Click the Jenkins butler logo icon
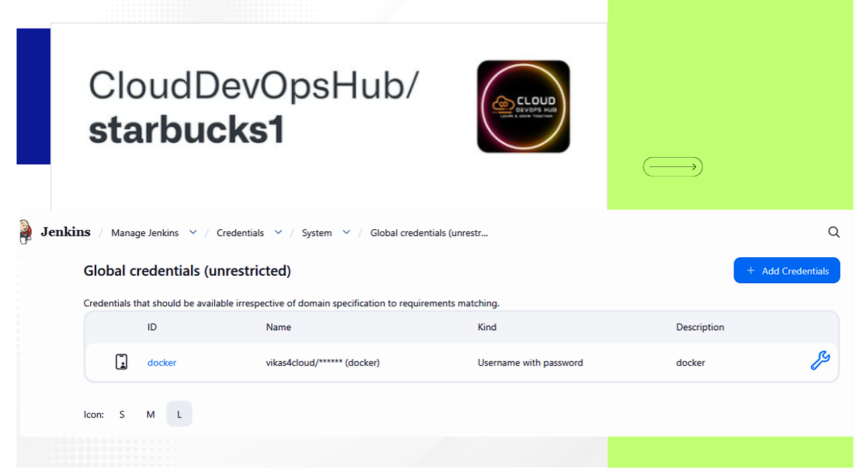Screen dimensions: 868x476 pyautogui.click(x=26, y=231)
